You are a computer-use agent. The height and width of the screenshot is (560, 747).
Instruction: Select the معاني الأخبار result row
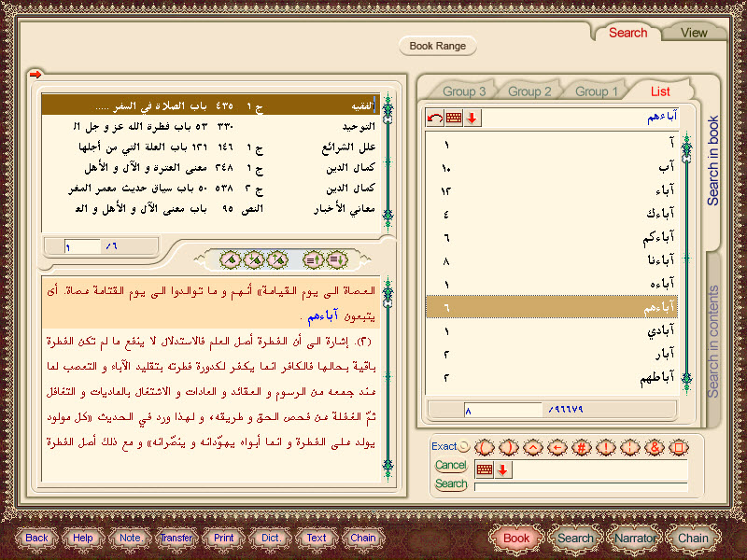[211, 209]
